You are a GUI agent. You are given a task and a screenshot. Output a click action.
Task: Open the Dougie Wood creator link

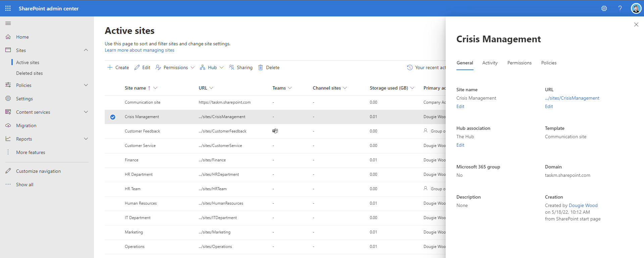coord(583,205)
